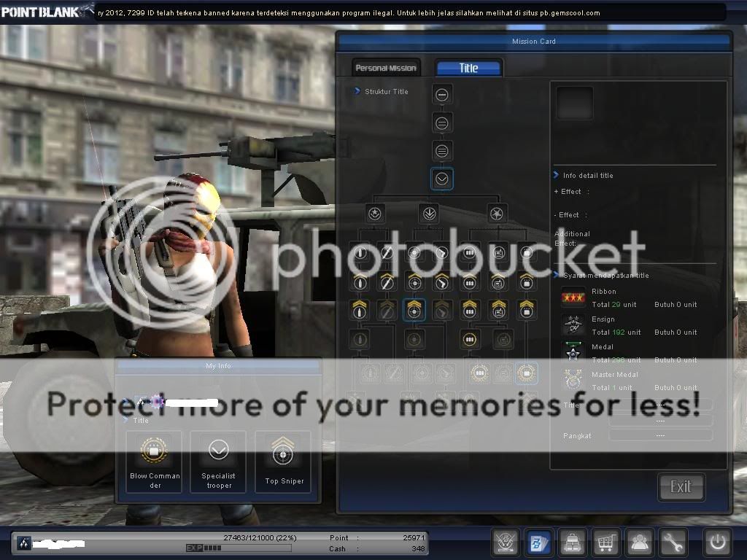The width and height of the screenshot is (747, 560).
Task: Select the laurel-wreath ammo title icon
Action: point(480,373)
